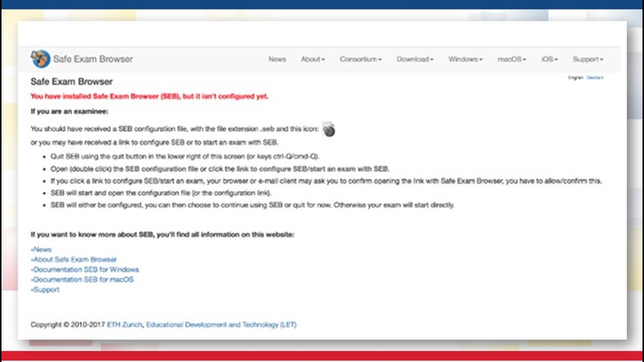Expand the iOS dropdown menu
Viewport: 644px width, 362px height.
coord(549,59)
